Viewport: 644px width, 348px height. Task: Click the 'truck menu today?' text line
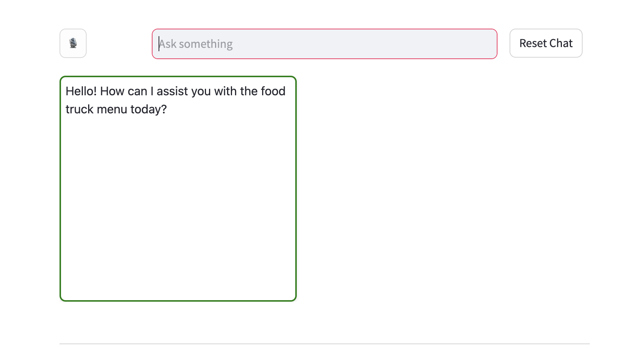[x=116, y=110]
